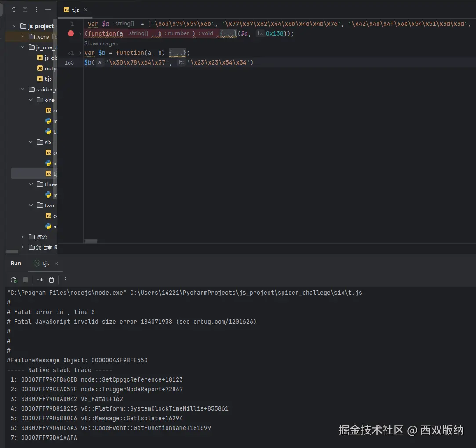Image resolution: width=476 pixels, height=448 pixels.
Task: Click the editor horizontal scrollbar thumb
Action: click(x=91, y=241)
